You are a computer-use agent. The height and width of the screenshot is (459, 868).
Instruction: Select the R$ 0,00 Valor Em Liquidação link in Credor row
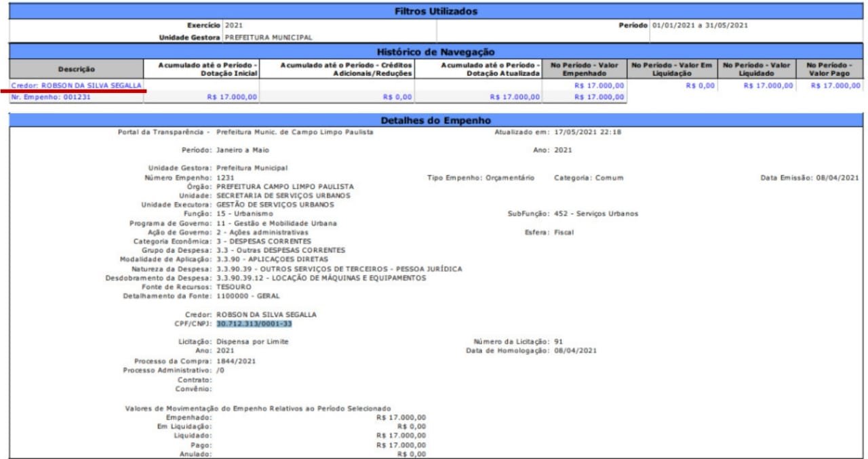point(701,86)
